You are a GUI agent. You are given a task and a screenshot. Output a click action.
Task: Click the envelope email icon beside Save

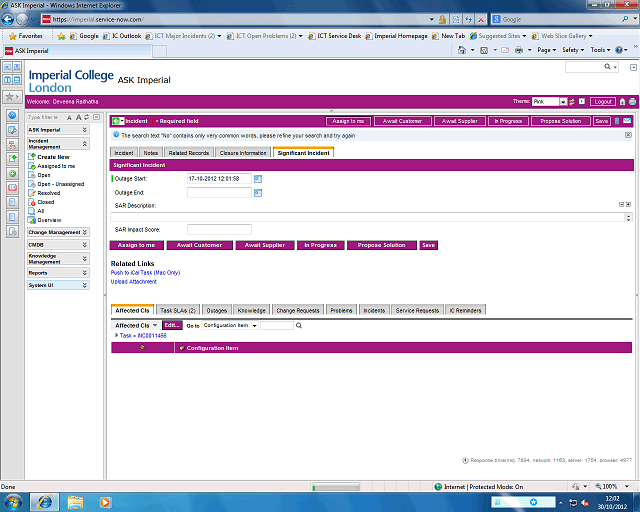627,121
